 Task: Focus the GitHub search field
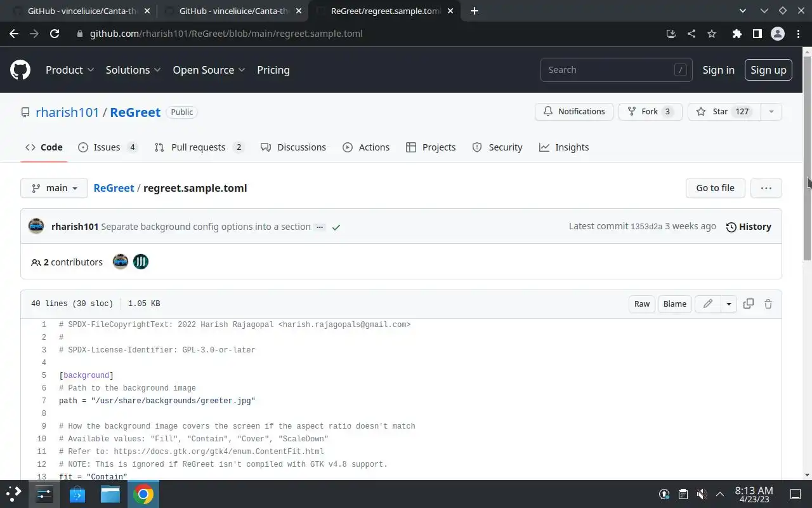[x=609, y=70]
